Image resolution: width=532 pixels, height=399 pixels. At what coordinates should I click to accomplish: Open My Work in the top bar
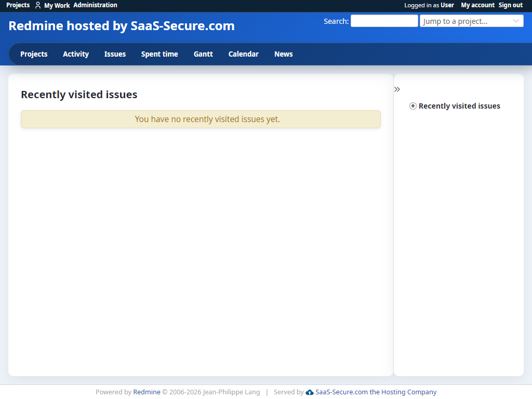point(57,5)
